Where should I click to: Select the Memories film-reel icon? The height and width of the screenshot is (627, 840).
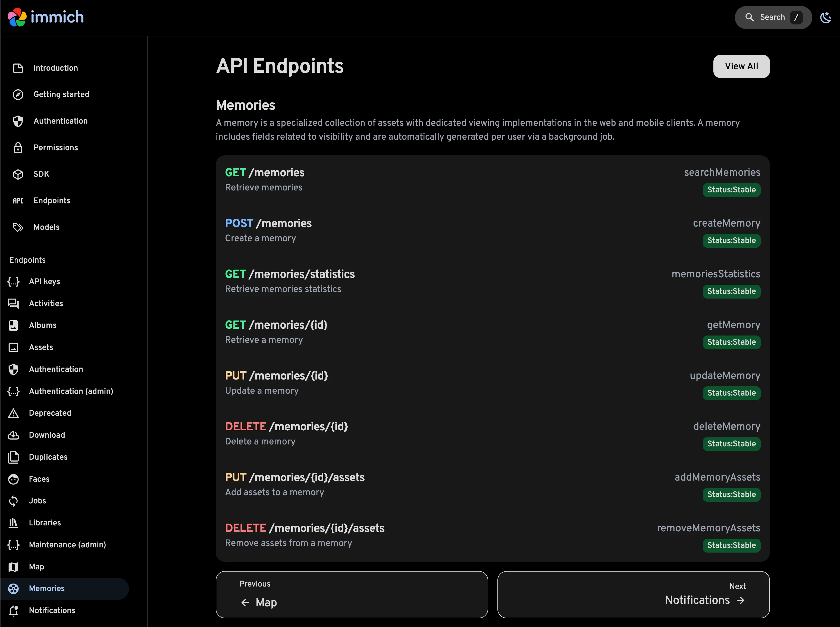[14, 589]
